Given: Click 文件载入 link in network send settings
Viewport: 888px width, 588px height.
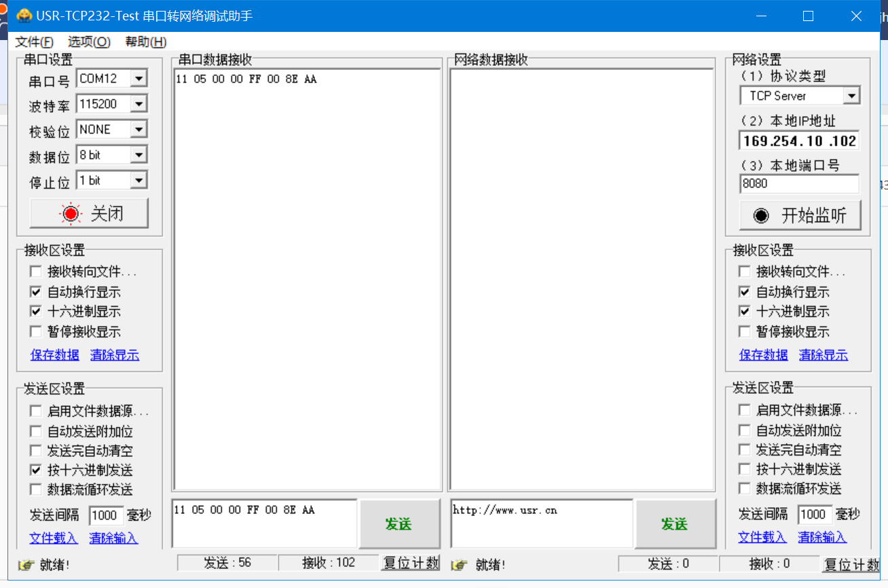Looking at the screenshot, I should click(762, 538).
